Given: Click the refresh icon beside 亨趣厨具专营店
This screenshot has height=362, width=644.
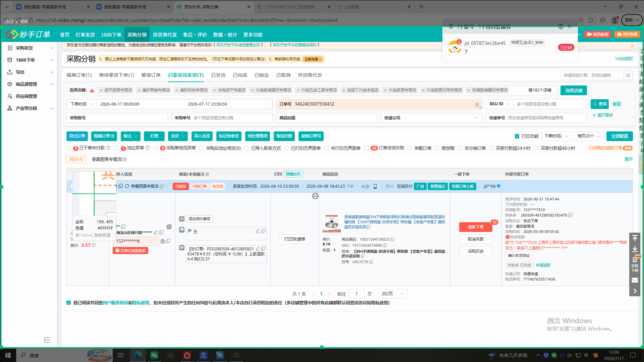Looking at the screenshot, I should (127, 186).
